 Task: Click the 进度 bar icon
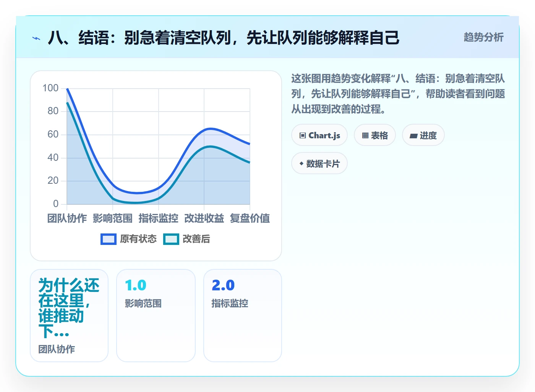413,136
